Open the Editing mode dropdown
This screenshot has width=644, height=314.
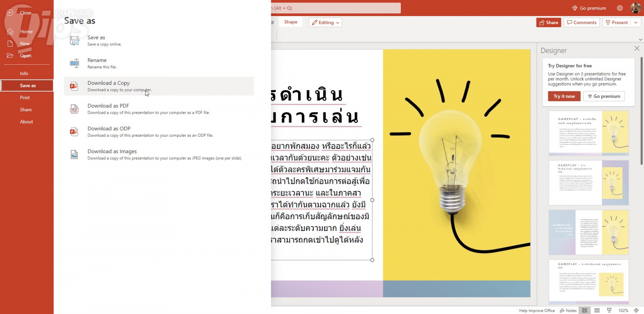click(x=326, y=23)
